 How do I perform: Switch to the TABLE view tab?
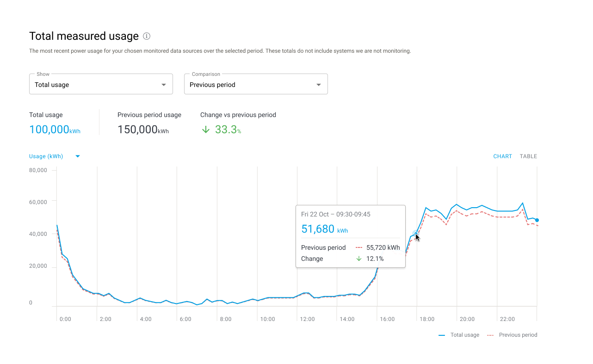(x=528, y=156)
